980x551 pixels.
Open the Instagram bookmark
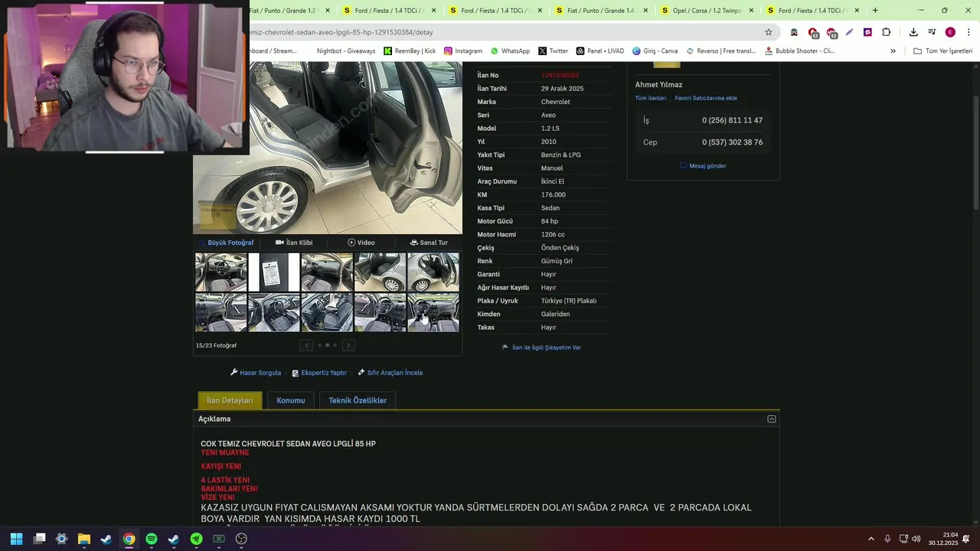click(463, 51)
